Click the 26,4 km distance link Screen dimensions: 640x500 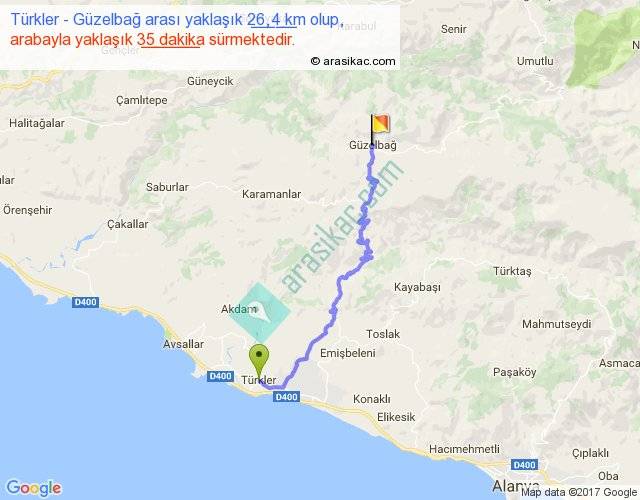[272, 20]
